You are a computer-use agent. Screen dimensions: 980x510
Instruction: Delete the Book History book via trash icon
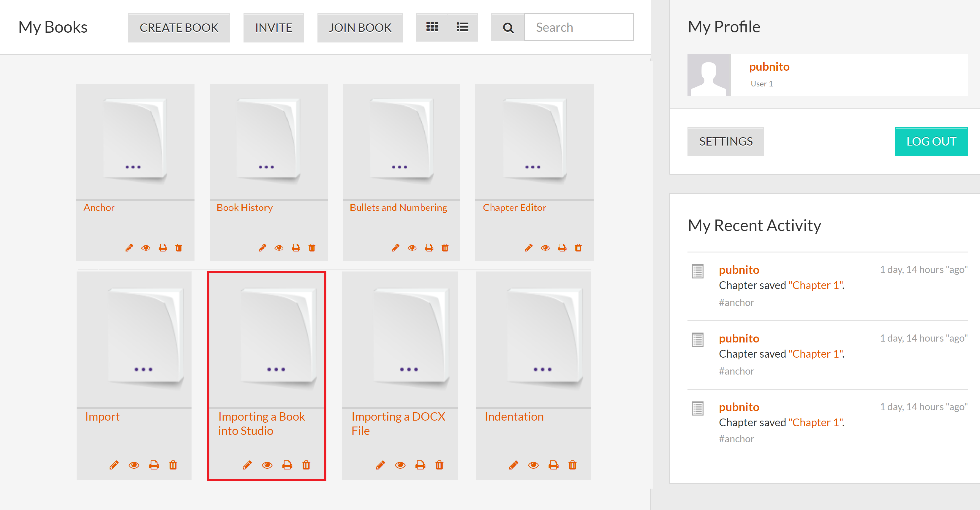click(312, 248)
